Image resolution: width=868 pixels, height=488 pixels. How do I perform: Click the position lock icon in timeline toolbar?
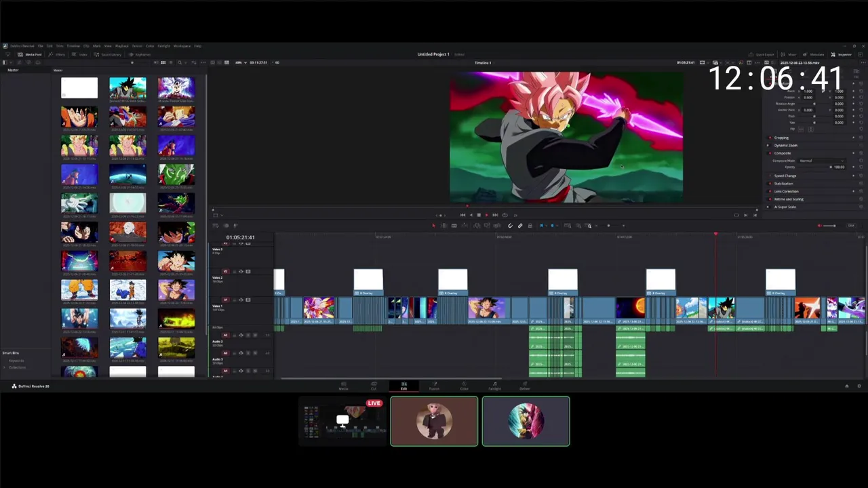point(530,226)
